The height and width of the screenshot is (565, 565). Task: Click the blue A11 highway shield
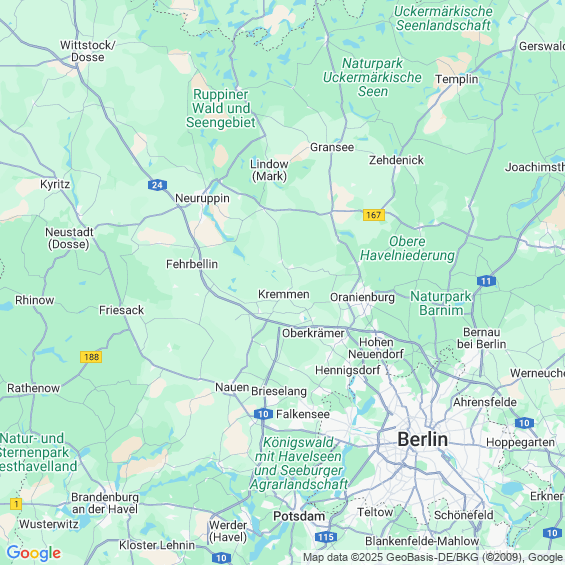(486, 281)
